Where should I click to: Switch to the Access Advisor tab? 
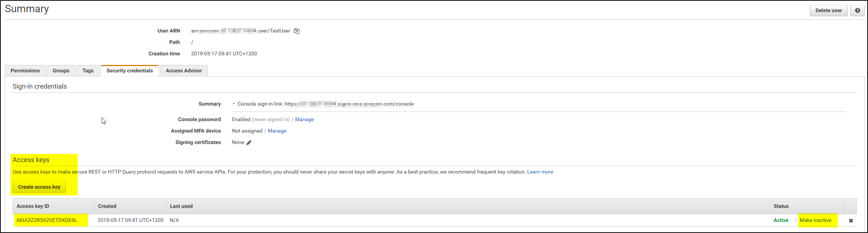[x=184, y=71]
